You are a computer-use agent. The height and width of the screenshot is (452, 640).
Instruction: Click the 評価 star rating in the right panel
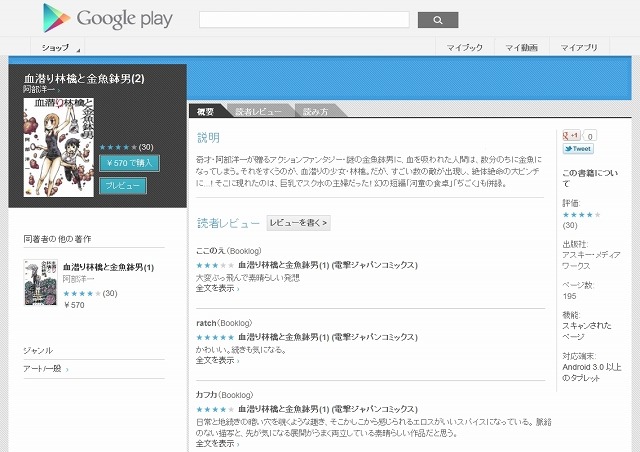(x=582, y=215)
